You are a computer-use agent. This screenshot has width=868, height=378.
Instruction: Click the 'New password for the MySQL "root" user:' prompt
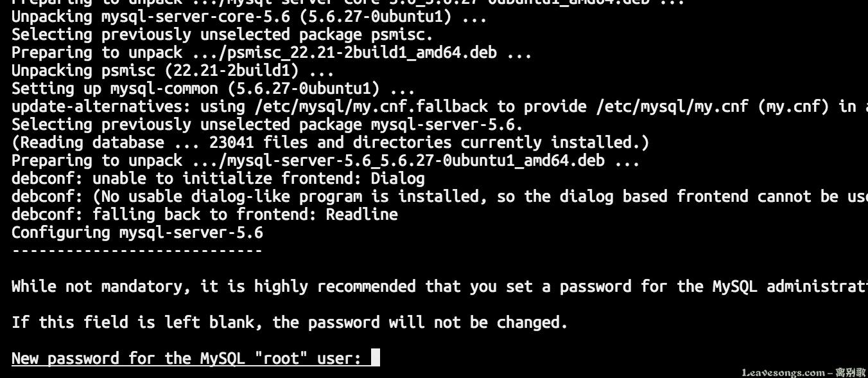pyautogui.click(x=187, y=358)
